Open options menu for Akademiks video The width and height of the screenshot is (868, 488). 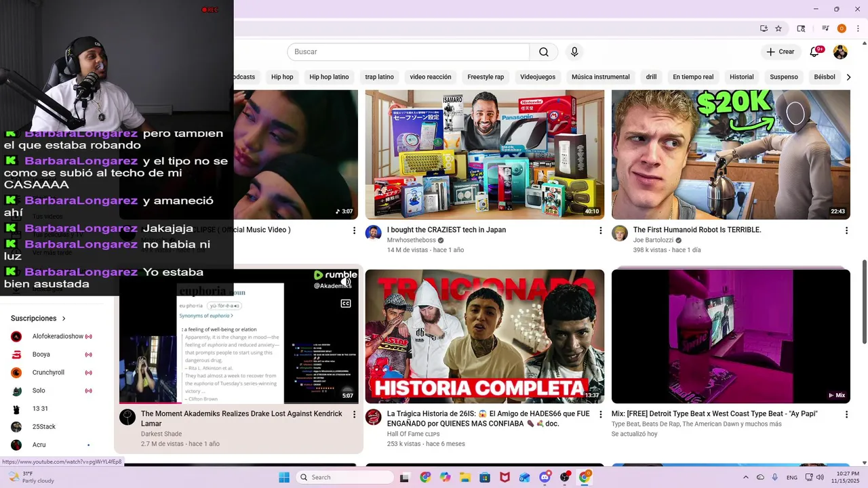pos(354,414)
